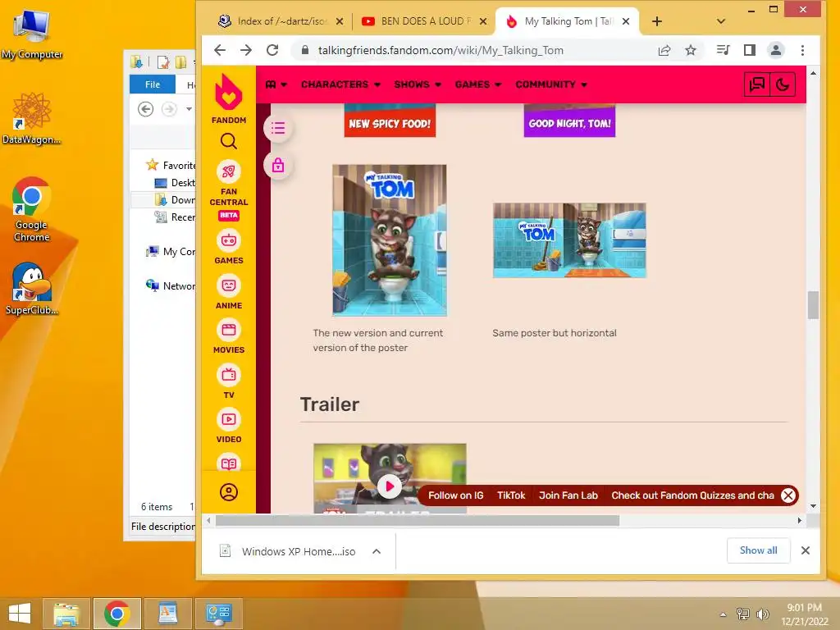
Task: Open the vertical My Talking Tom poster
Action: pos(390,240)
